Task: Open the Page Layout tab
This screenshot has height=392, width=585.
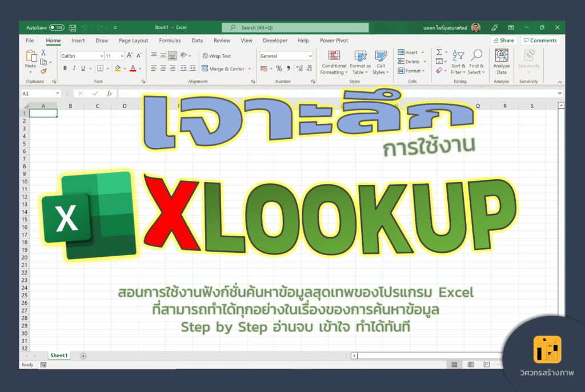Action: pos(133,41)
